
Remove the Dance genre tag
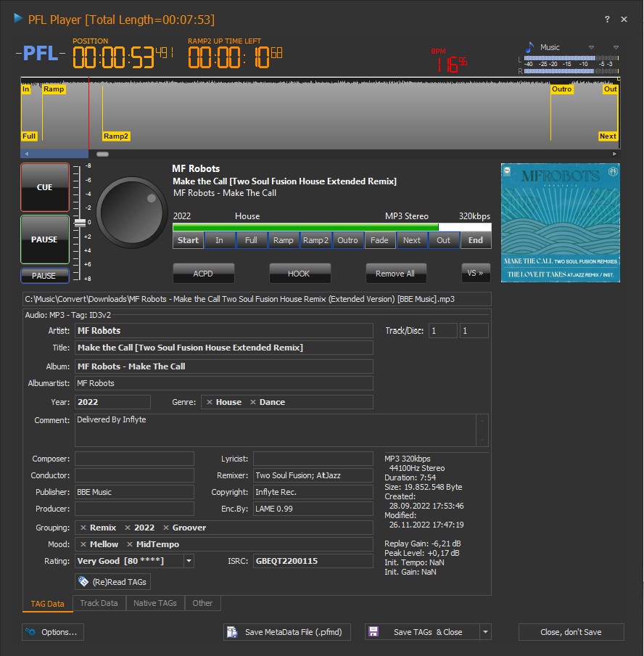coord(253,402)
